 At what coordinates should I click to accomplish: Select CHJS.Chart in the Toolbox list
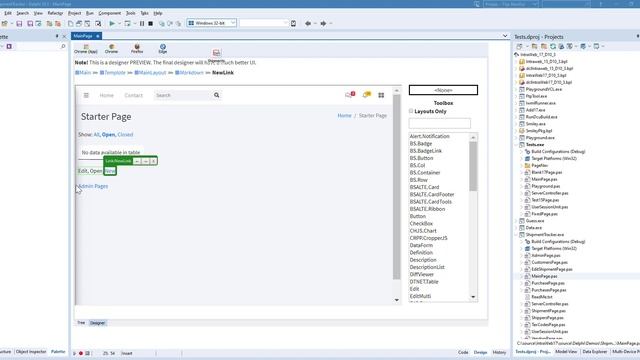point(423,231)
